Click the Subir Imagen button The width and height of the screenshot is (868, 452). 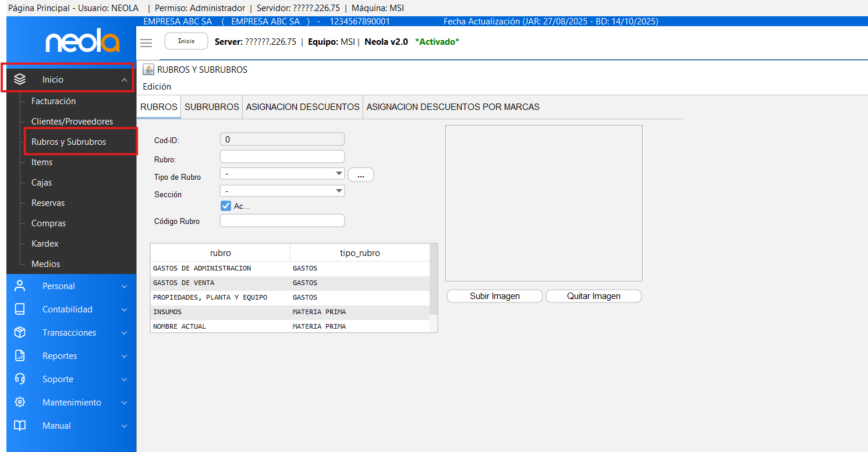494,296
